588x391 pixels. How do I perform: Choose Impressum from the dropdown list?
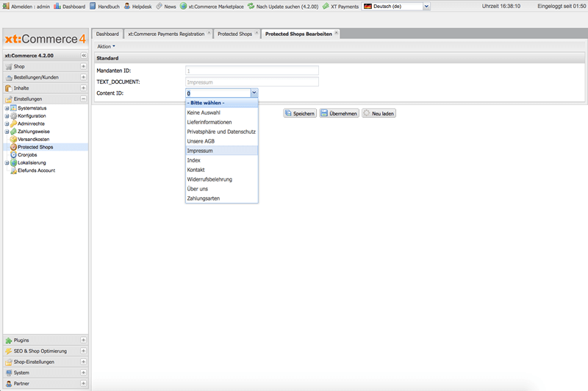[x=222, y=151]
